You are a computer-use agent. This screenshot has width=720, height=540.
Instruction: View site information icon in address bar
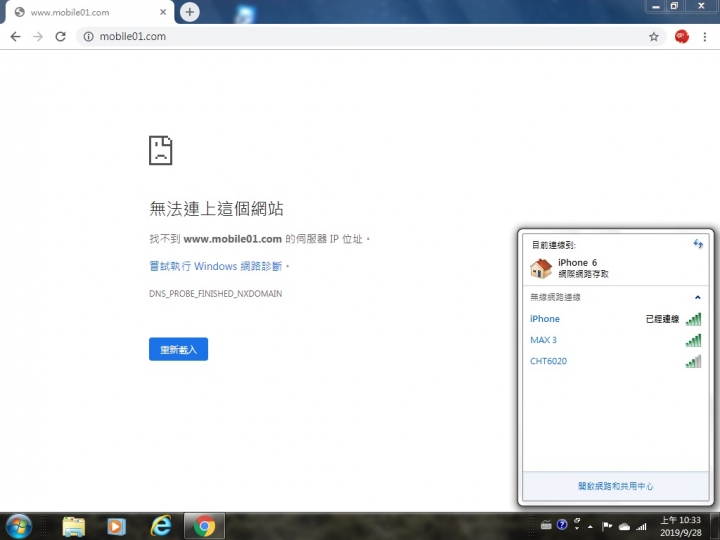89,37
